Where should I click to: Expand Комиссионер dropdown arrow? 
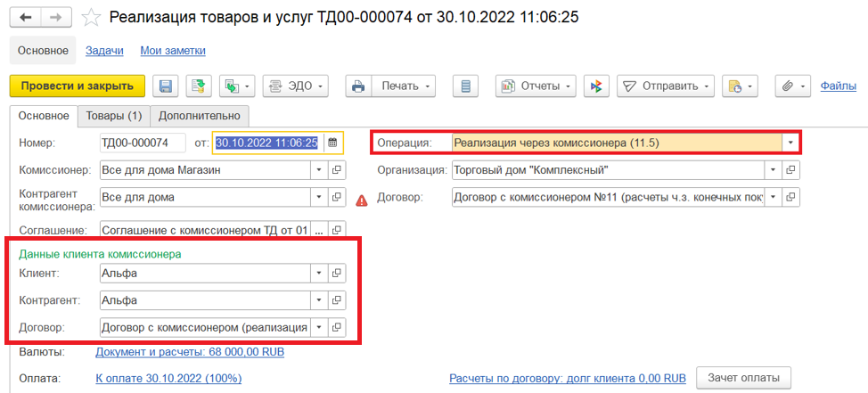(x=319, y=170)
